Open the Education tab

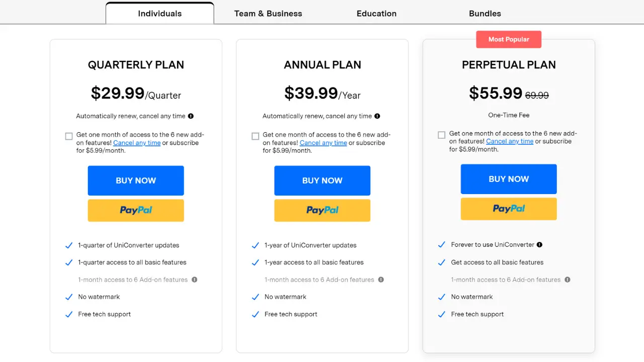[376, 14]
